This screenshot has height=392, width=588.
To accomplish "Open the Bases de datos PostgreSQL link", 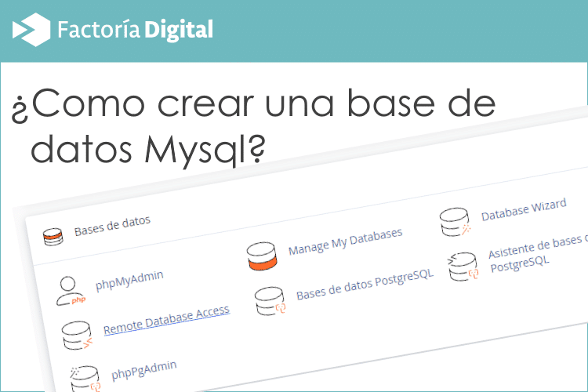I will click(x=365, y=284).
